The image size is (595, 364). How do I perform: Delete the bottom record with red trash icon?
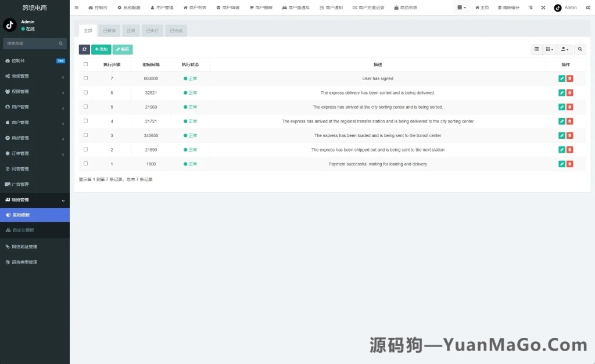(569, 164)
